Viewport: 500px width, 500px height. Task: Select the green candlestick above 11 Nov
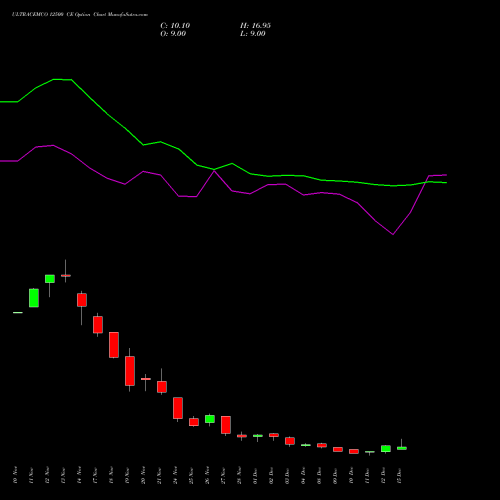click(34, 298)
